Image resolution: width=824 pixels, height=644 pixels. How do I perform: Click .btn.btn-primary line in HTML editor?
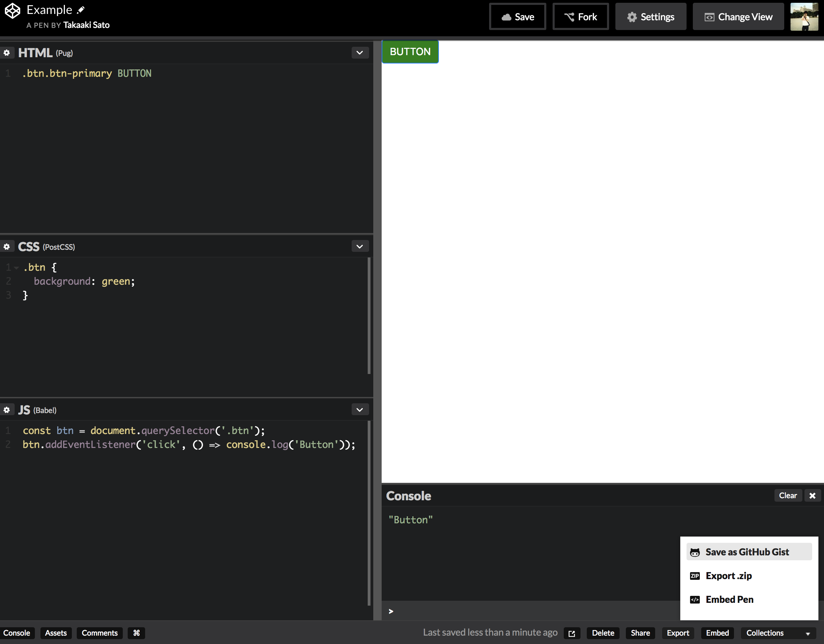click(x=87, y=74)
